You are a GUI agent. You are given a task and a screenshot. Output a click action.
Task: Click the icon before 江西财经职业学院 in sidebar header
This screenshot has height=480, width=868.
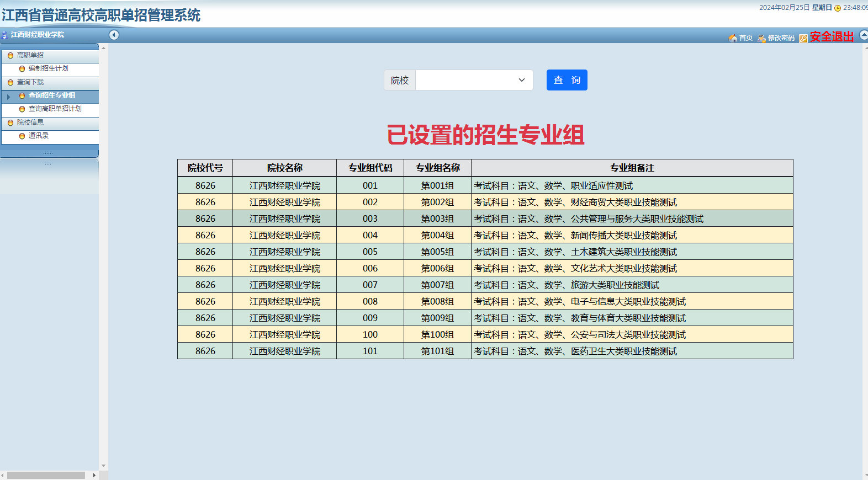4,35
